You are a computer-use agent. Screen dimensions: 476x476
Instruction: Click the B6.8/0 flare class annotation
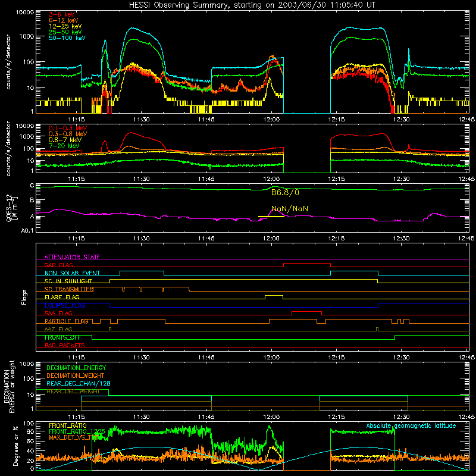click(285, 192)
